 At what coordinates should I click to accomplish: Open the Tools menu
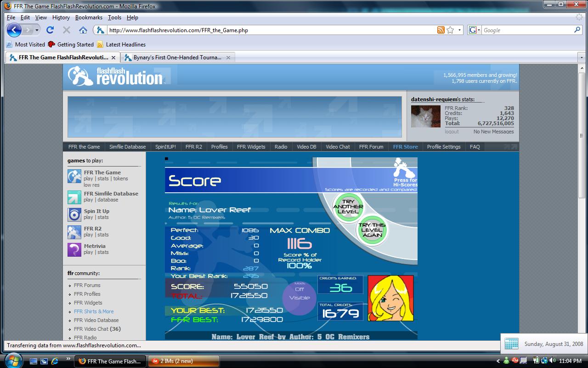click(115, 17)
